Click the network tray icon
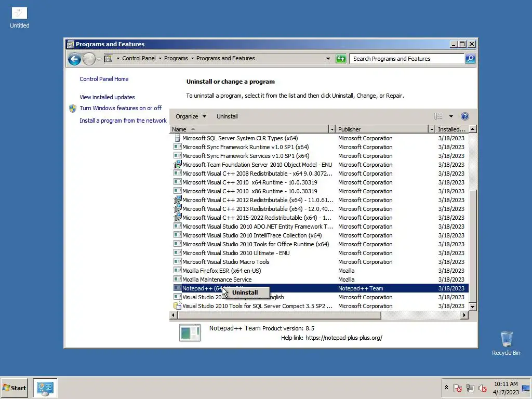Viewport: 532px width, 399px height. pos(470,388)
